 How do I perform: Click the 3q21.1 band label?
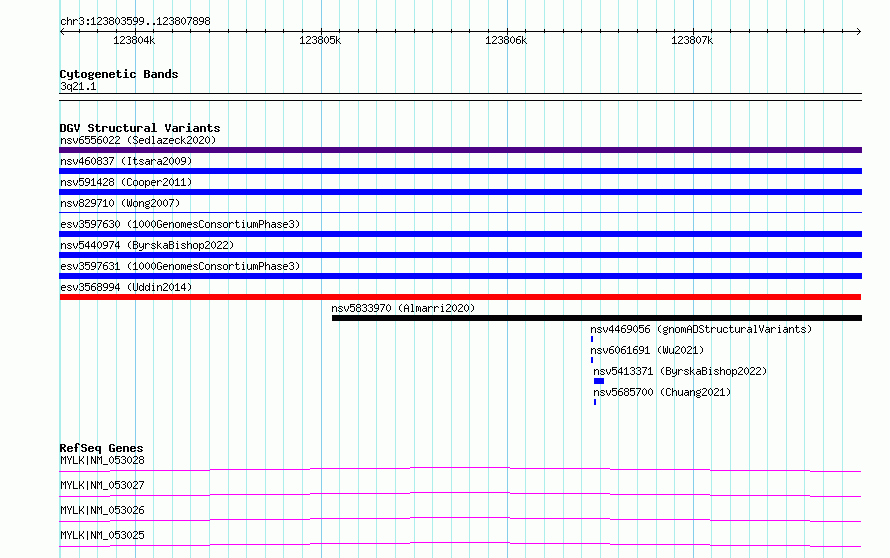click(x=78, y=86)
